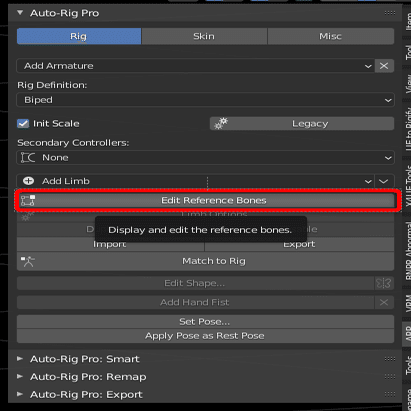
Task: Click the X beside Add Hand Fist
Action: tap(384, 302)
